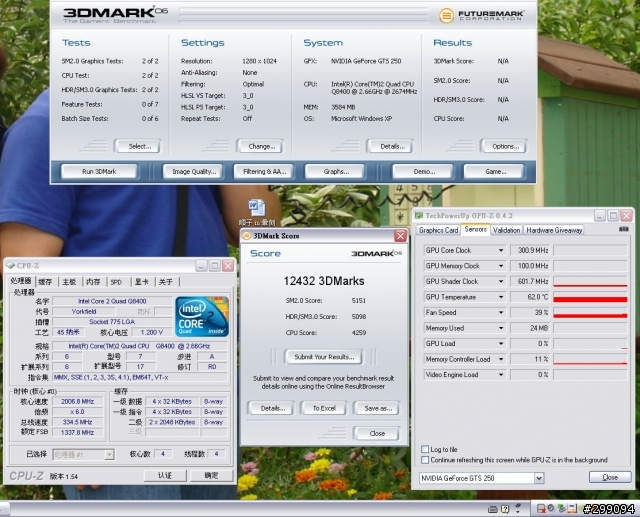Open the Fan Speed sensor dropdown
This screenshot has width=640, height=517.
(501, 313)
